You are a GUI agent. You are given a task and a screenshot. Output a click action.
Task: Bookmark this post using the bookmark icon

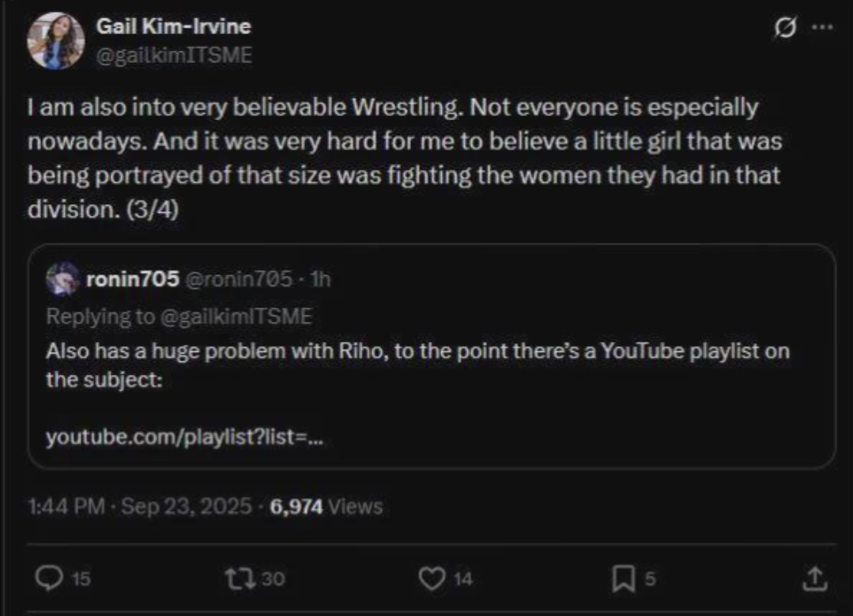[621, 580]
